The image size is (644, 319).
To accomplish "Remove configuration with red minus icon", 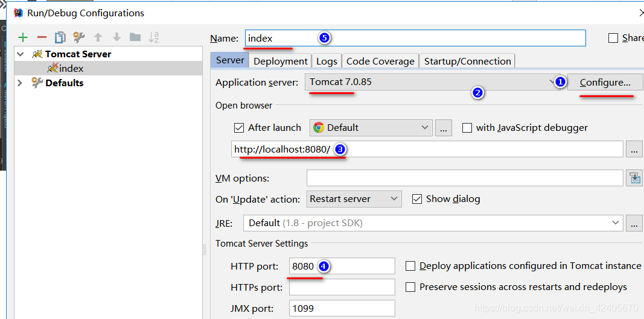I will pyautogui.click(x=42, y=37).
